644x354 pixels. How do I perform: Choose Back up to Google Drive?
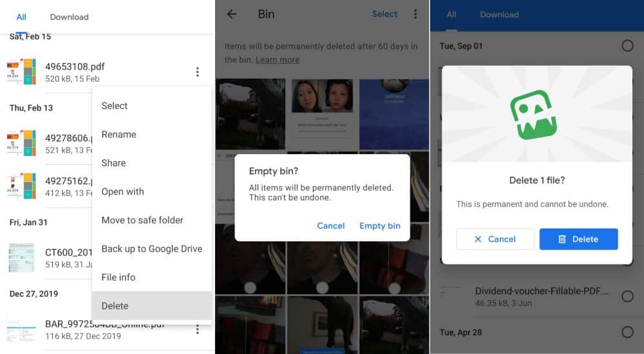tap(151, 249)
